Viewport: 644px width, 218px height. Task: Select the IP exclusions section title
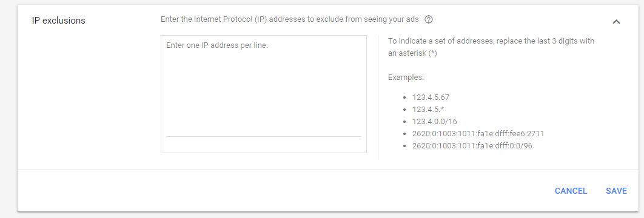pos(58,21)
